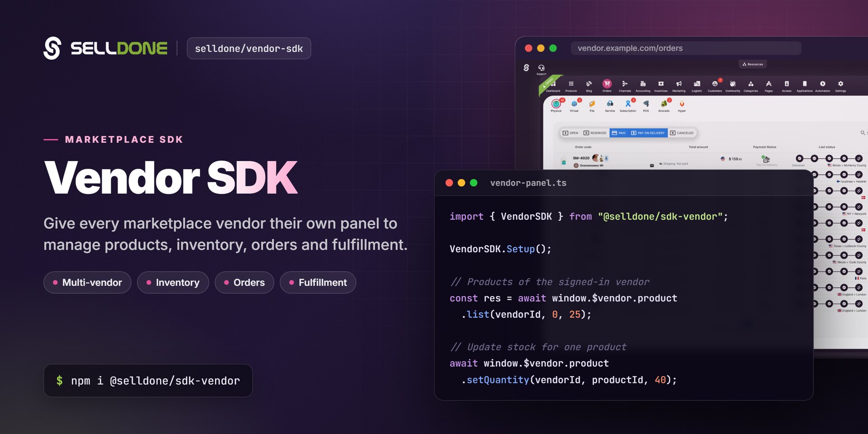Screen dimensions: 868x434
Task: Click the Resources button
Action: 753,64
